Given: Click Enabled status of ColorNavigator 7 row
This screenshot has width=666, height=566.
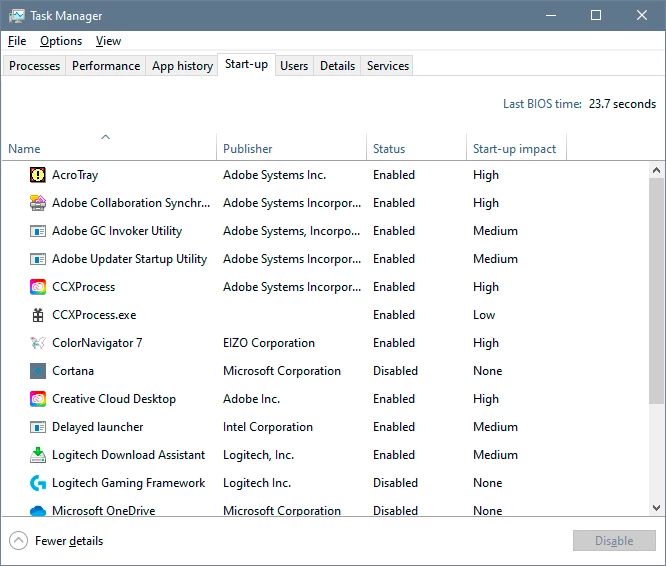Looking at the screenshot, I should 394,343.
